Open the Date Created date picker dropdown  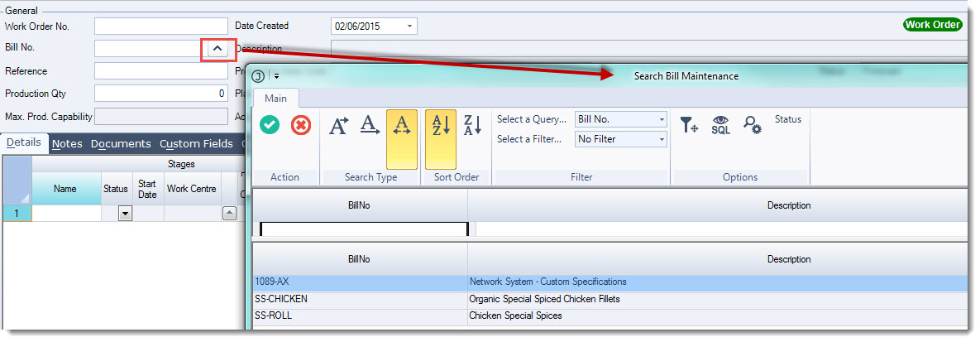[x=409, y=26]
